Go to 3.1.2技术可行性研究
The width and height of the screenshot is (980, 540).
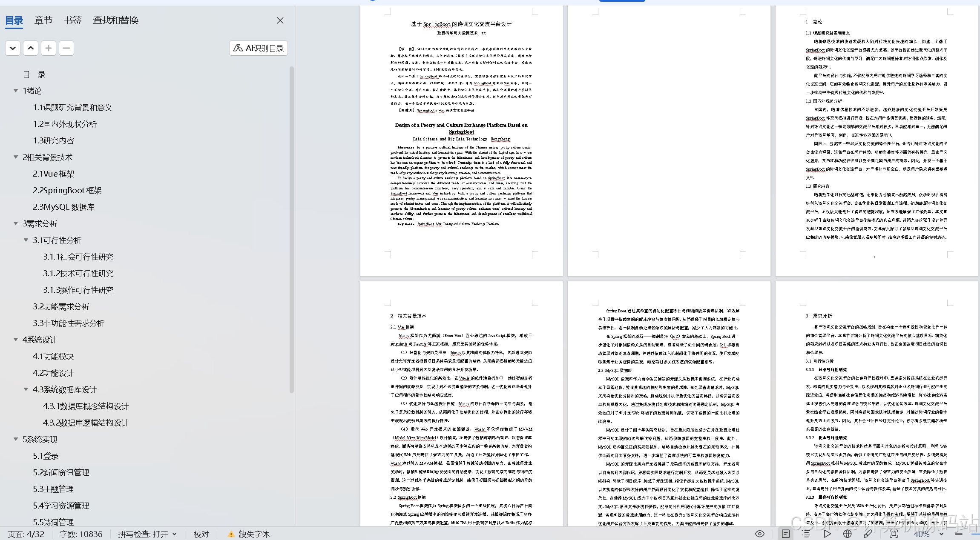coord(78,274)
